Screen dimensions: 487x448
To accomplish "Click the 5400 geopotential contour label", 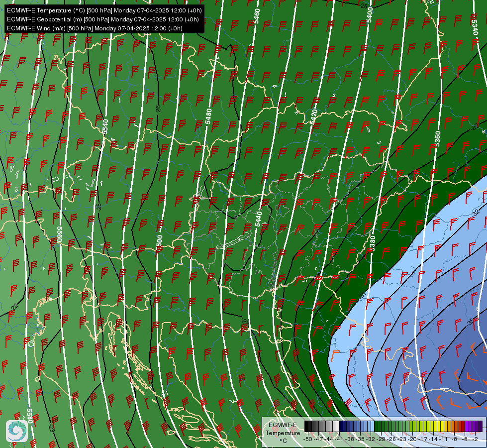I will tap(370, 15).
